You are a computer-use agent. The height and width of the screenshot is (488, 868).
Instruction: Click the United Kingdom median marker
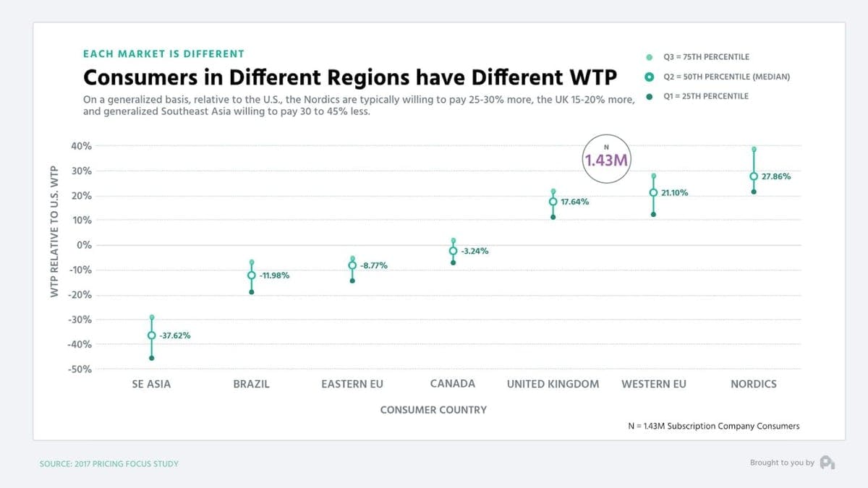(x=553, y=202)
